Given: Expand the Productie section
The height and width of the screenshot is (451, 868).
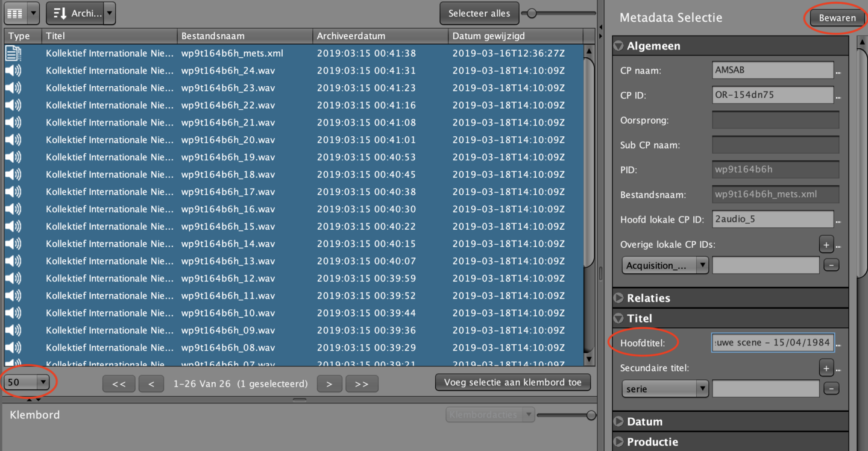Looking at the screenshot, I should pos(618,442).
